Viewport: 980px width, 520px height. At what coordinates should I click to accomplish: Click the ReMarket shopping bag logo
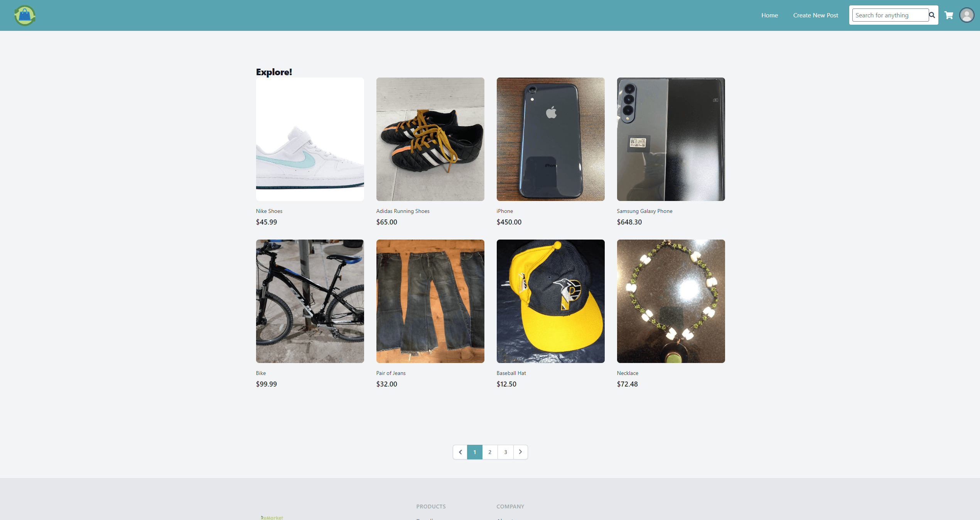tap(25, 15)
